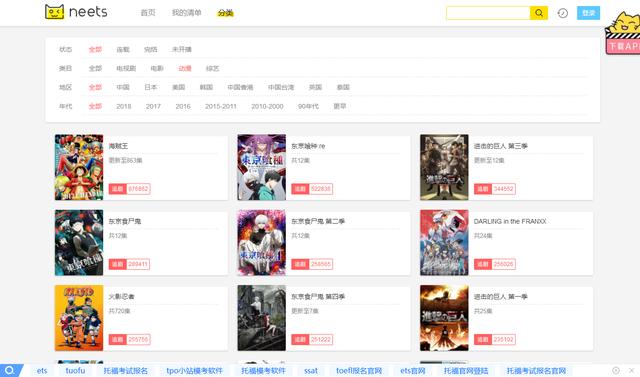This screenshot has width=640, height=377.
Task: Filter status by 连载
Action: point(123,49)
